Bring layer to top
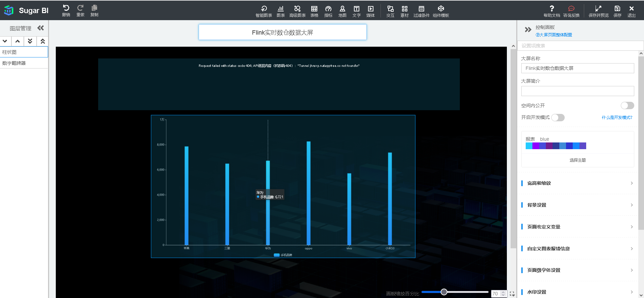Screen dimensions: 644x298 coord(43,41)
